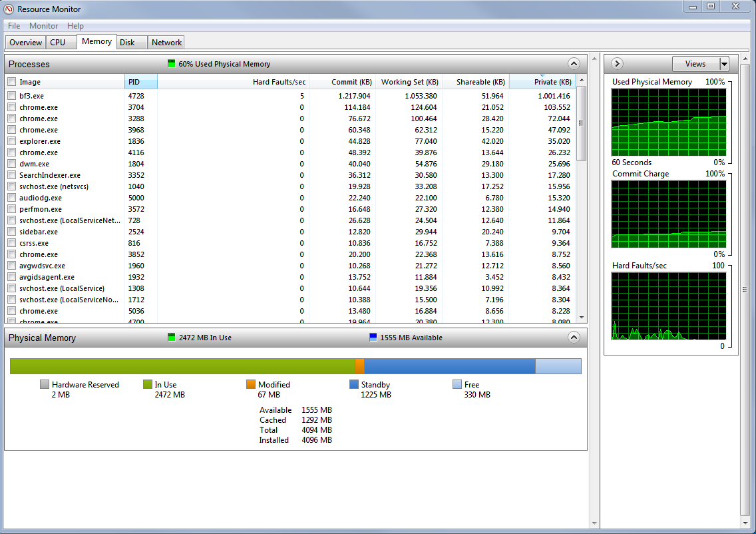Image resolution: width=756 pixels, height=534 pixels.
Task: Tick the dwm.exe checkbox
Action: tap(12, 164)
